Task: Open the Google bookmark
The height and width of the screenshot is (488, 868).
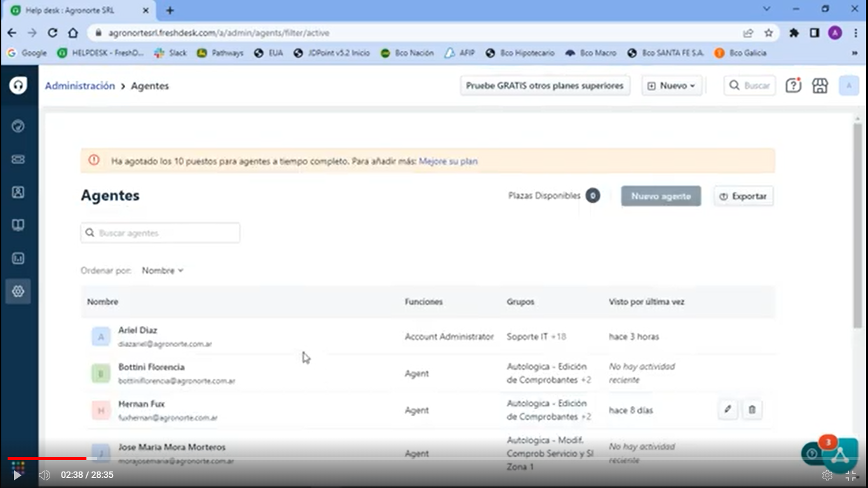Action: [27, 53]
